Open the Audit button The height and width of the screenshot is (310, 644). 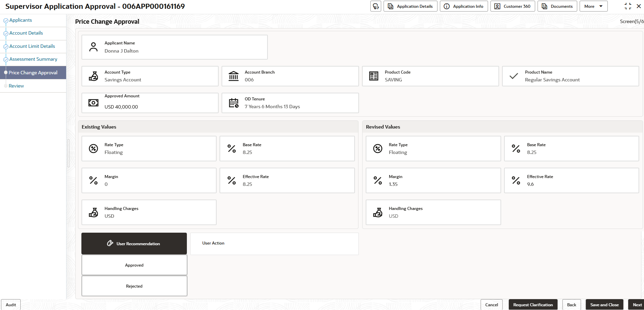point(11,305)
